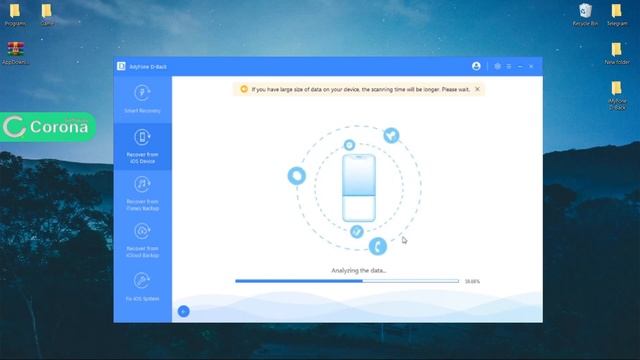Select the WinRAR AppDown archive icon
The width and height of the screenshot is (640, 360).
[16, 53]
